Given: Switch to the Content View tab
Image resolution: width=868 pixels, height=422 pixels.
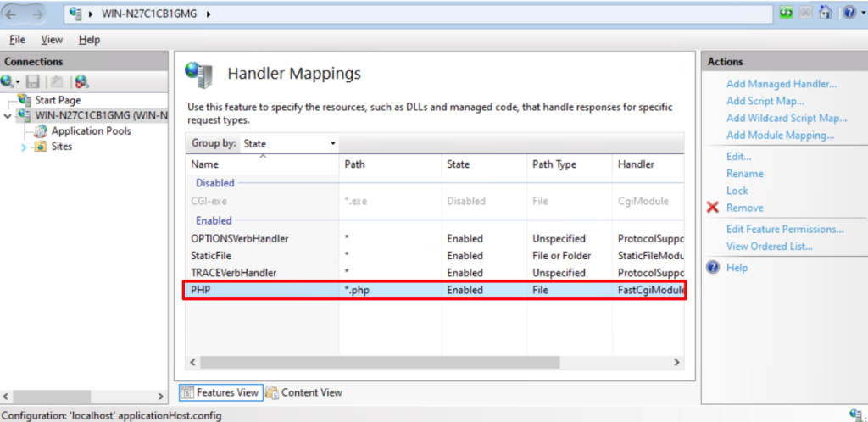Looking at the screenshot, I should (x=303, y=392).
